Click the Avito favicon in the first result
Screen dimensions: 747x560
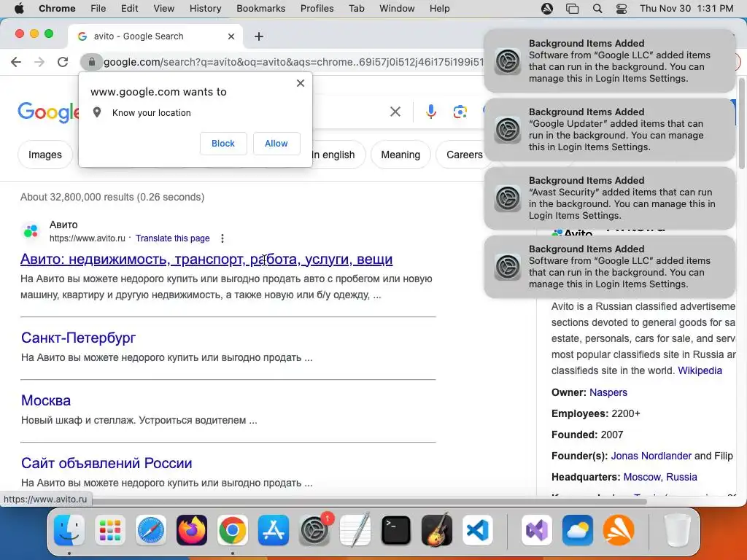pyautogui.click(x=31, y=231)
